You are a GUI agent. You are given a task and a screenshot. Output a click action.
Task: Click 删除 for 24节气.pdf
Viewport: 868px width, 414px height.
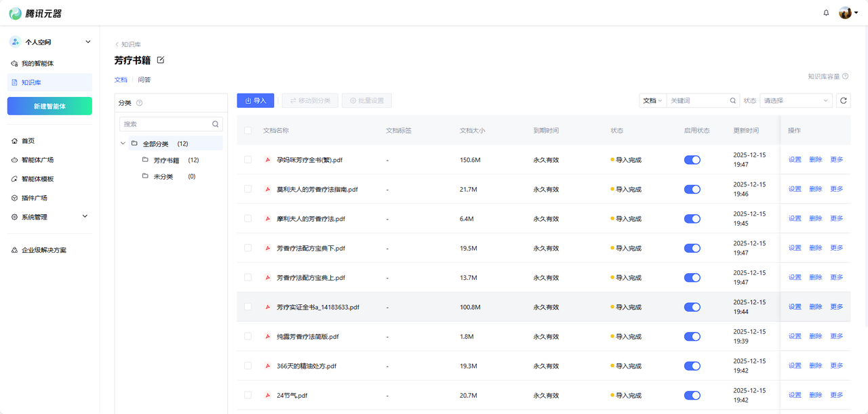(815, 395)
